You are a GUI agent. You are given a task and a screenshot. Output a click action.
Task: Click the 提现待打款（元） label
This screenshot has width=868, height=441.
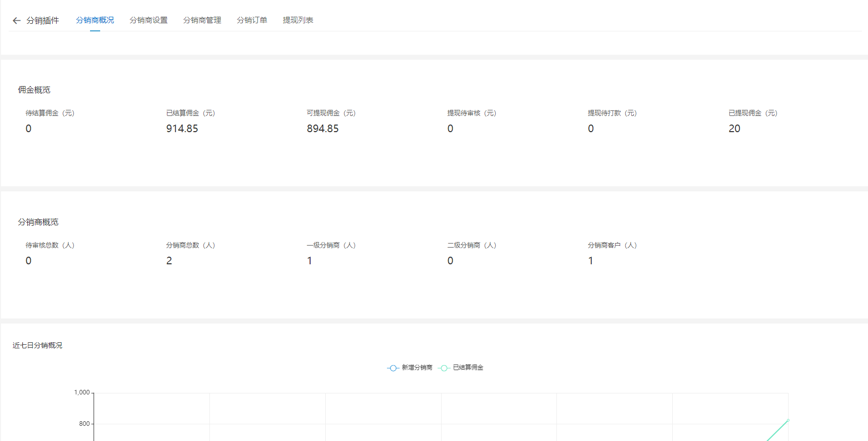click(613, 113)
